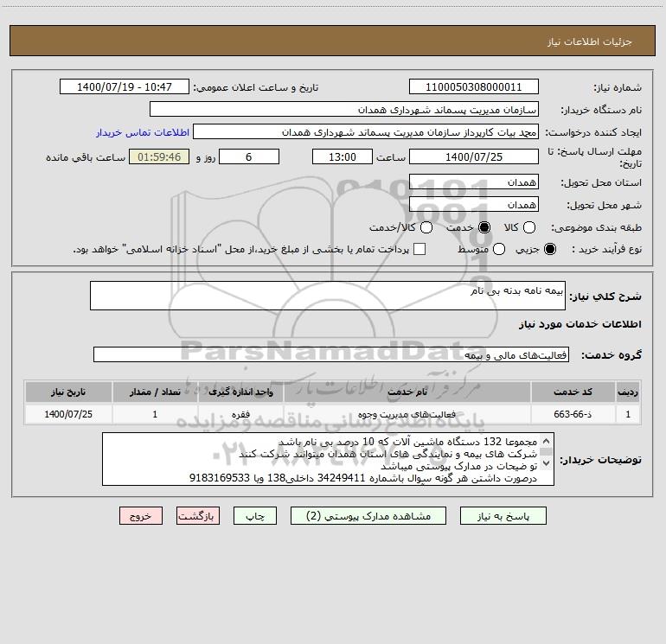Choose the متوسط purchase process option
Screen dimensions: 666x644
tap(499, 249)
